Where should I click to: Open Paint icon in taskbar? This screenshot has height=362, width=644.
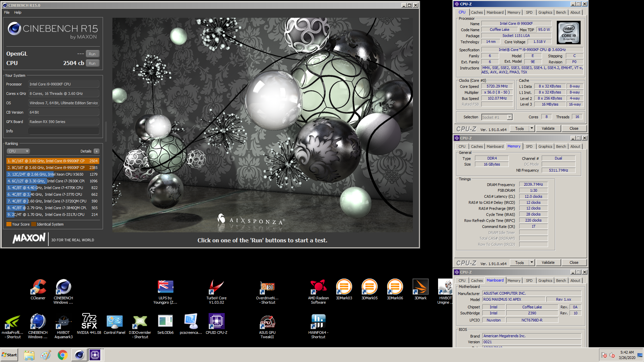point(46,355)
